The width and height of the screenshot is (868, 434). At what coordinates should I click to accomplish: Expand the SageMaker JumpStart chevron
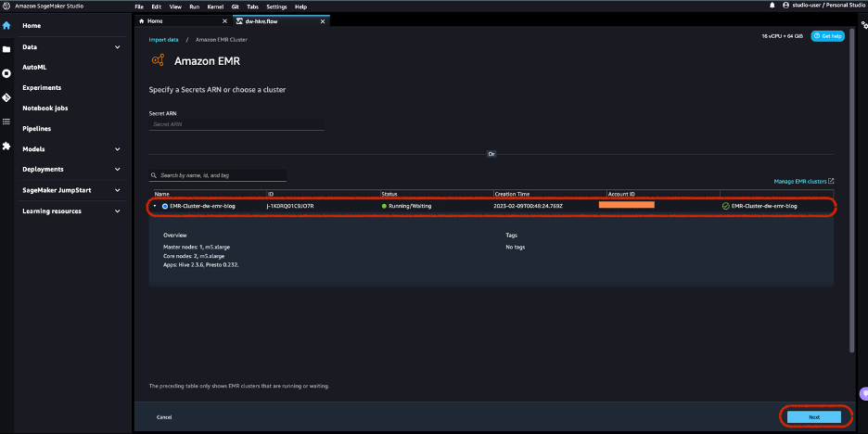118,190
